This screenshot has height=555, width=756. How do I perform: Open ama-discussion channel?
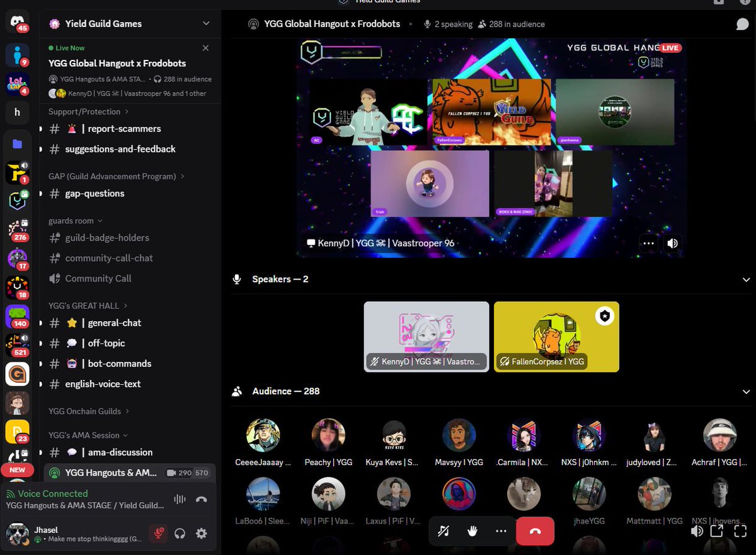[x=130, y=452]
